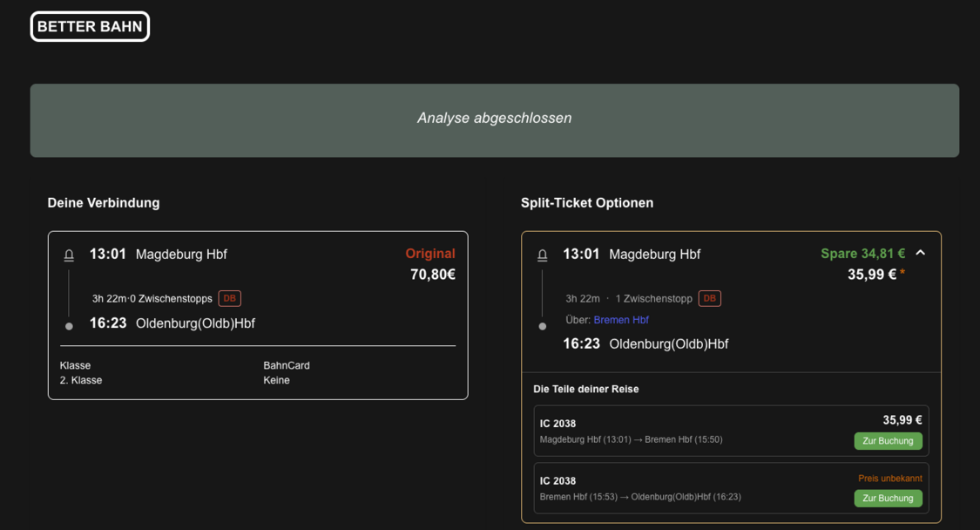This screenshot has height=530, width=980.
Task: Click the BETTER BAHN logo
Action: (x=90, y=27)
